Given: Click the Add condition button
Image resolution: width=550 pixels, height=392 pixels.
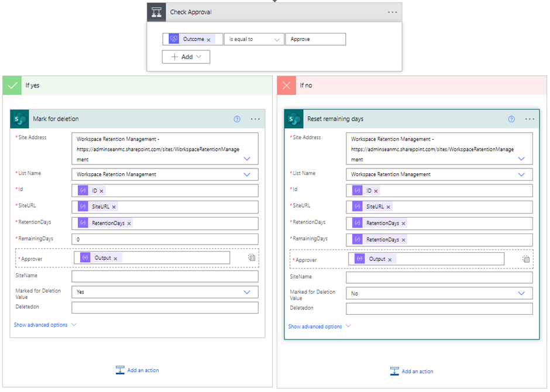Looking at the screenshot, I should click(x=186, y=57).
